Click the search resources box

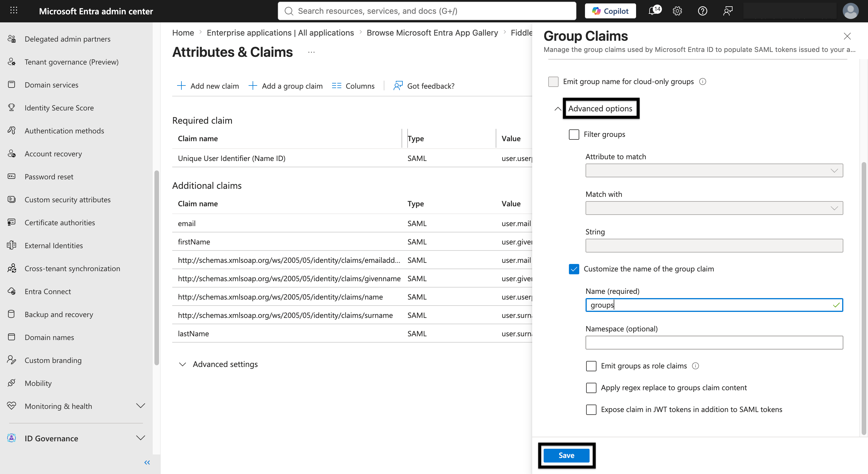(427, 11)
